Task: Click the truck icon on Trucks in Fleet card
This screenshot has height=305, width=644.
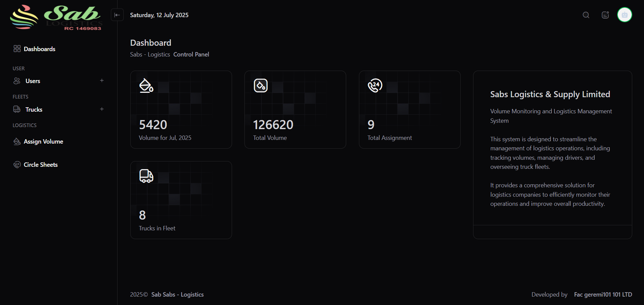Action: (146, 176)
